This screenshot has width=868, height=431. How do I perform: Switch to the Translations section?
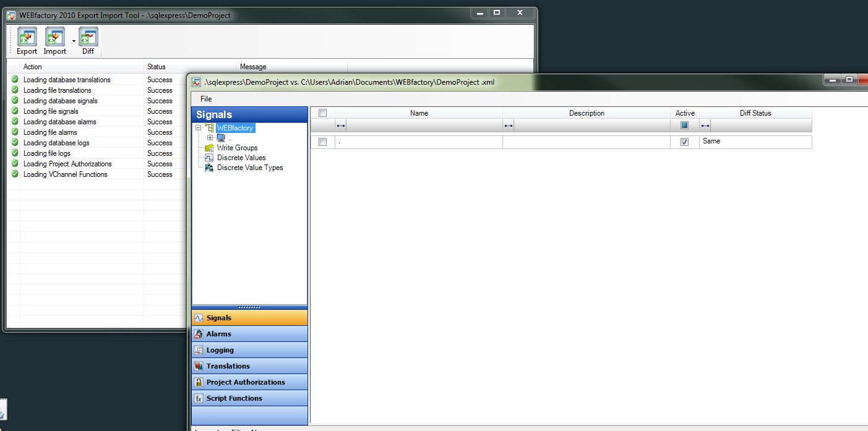click(228, 366)
